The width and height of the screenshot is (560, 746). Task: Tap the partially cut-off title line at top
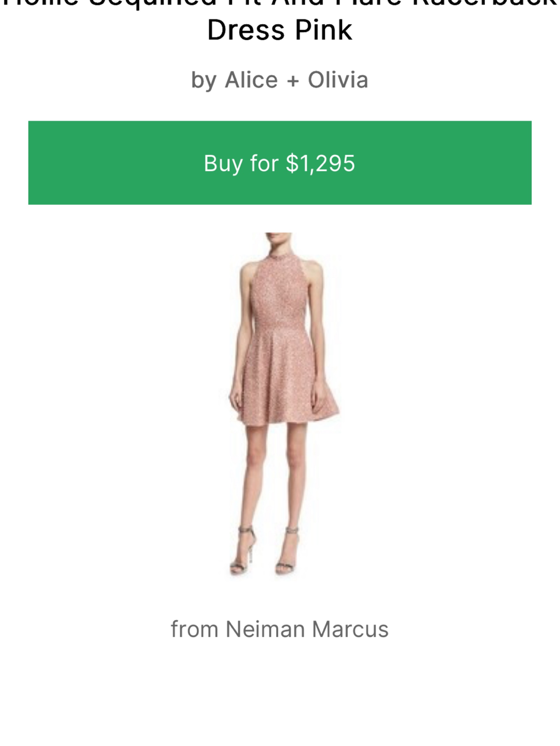280,4
